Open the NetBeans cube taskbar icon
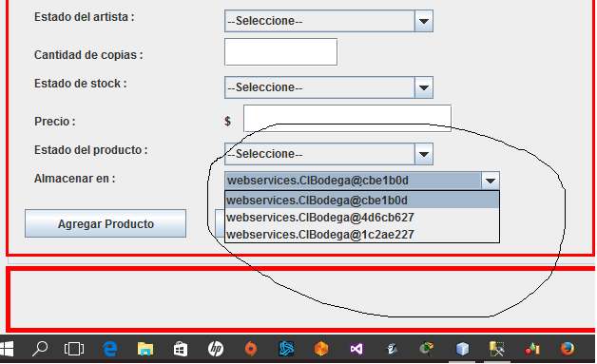 point(462,349)
